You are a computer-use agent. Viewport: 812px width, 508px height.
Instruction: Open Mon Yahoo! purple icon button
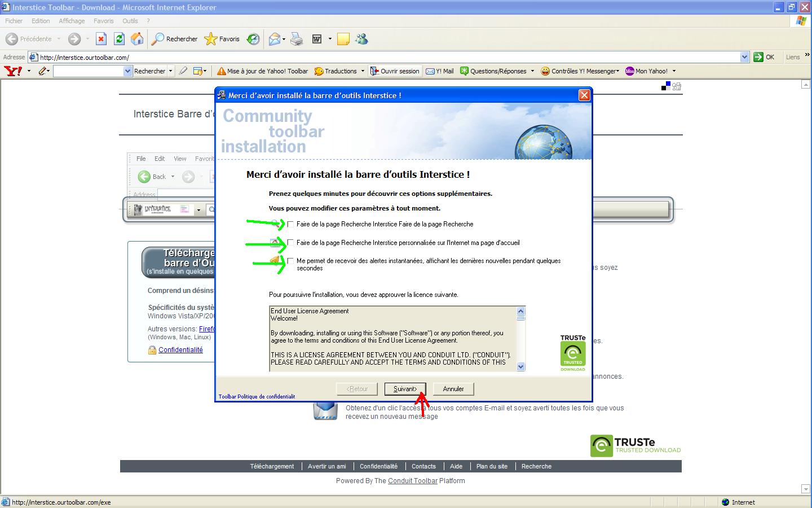(647, 71)
